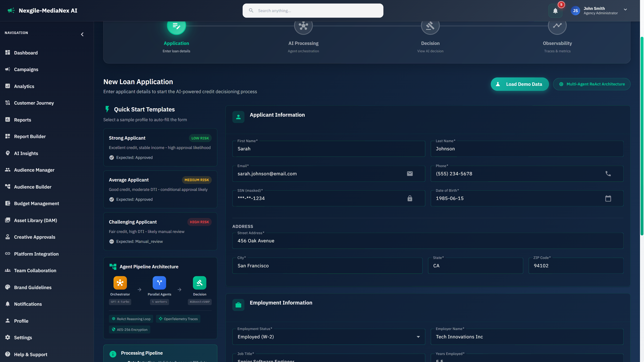Select the Strong Applicant template card
Image resolution: width=644 pixels, height=362 pixels.
(x=160, y=147)
